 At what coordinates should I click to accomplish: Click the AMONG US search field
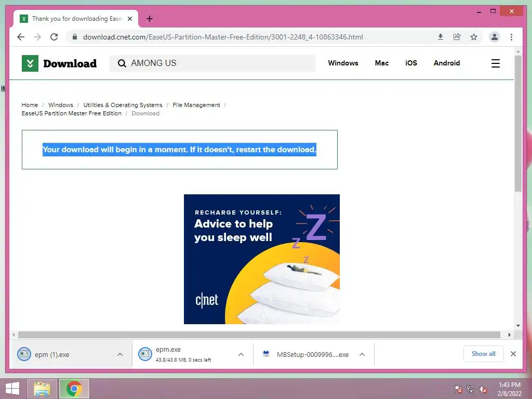(212, 63)
